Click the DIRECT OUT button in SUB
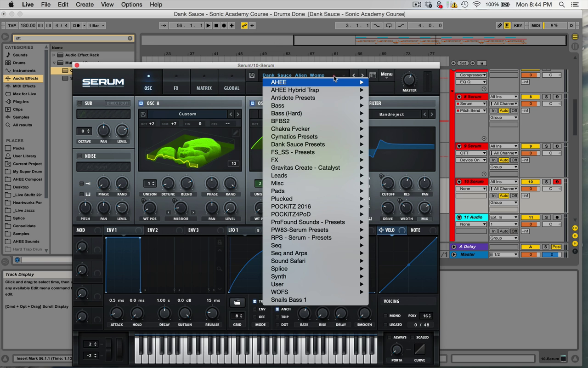Image resolution: width=588 pixels, height=368 pixels. (x=118, y=103)
